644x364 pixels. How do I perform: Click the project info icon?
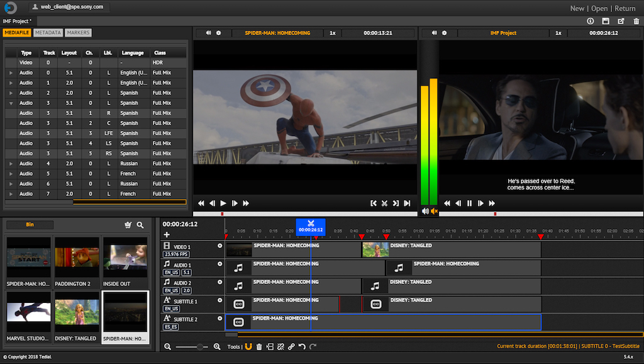[x=590, y=21]
